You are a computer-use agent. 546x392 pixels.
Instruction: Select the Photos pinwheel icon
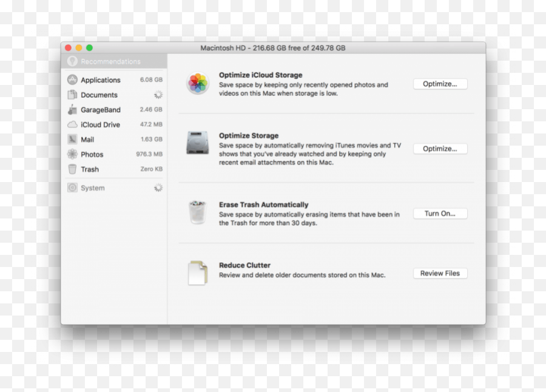coord(72,154)
